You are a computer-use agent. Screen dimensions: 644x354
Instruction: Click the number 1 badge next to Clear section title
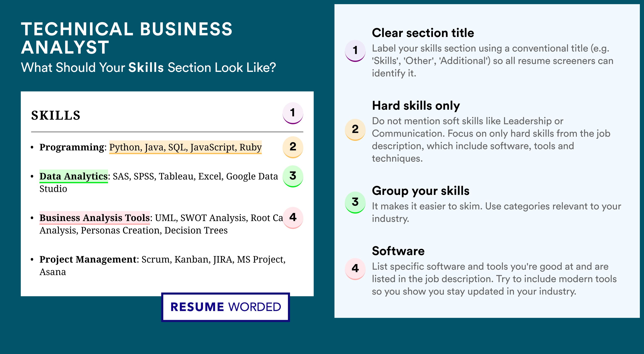[355, 51]
